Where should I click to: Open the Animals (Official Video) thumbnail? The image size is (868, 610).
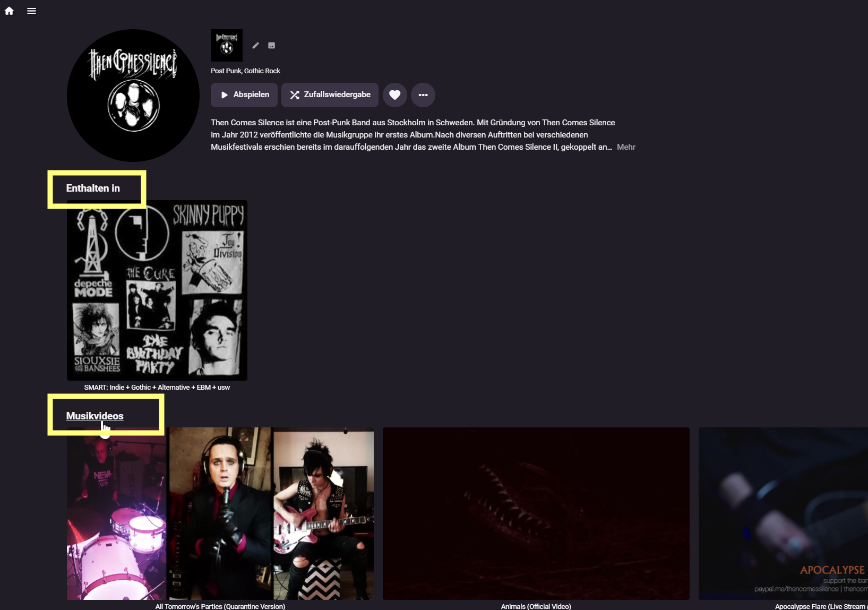point(536,513)
